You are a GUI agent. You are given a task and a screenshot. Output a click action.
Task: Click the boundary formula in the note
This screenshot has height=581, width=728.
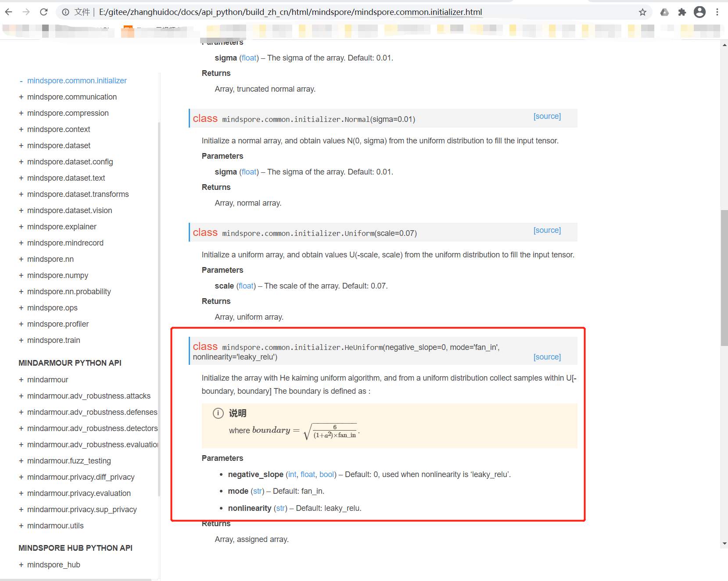[x=306, y=431]
